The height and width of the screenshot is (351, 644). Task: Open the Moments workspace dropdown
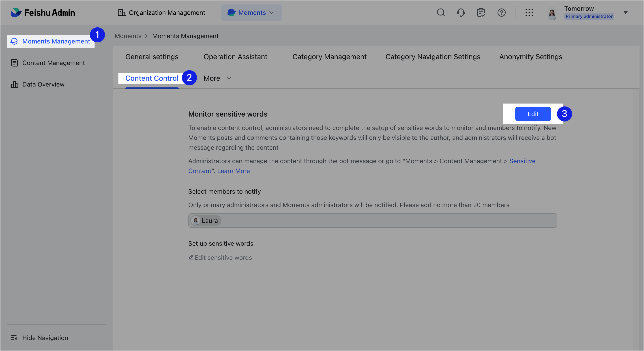coord(251,13)
